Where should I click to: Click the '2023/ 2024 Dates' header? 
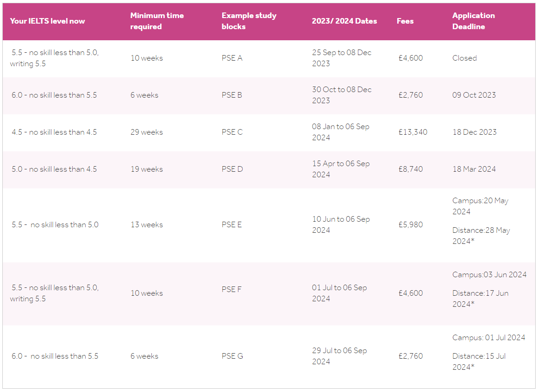344,21
